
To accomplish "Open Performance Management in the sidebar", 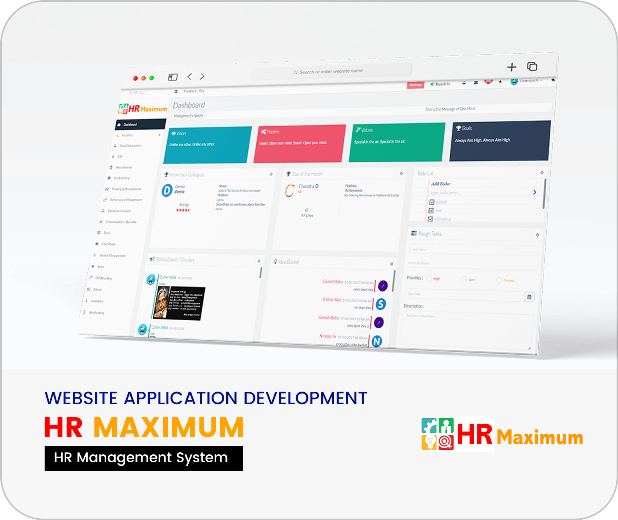I will [x=123, y=200].
